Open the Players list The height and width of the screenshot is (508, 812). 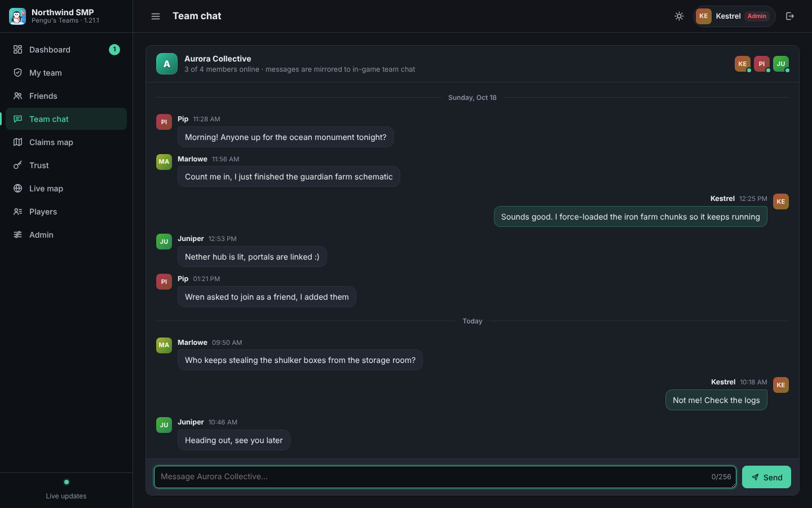(x=66, y=212)
